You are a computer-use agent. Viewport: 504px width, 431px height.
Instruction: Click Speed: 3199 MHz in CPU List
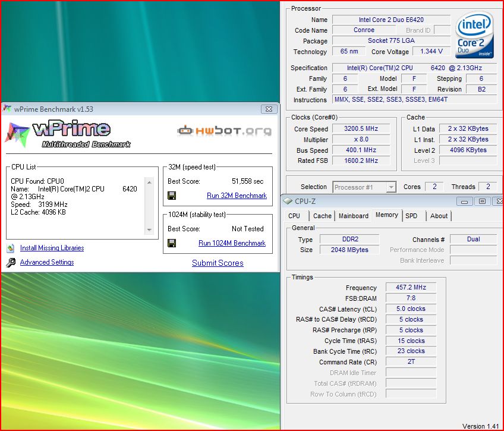pos(39,205)
